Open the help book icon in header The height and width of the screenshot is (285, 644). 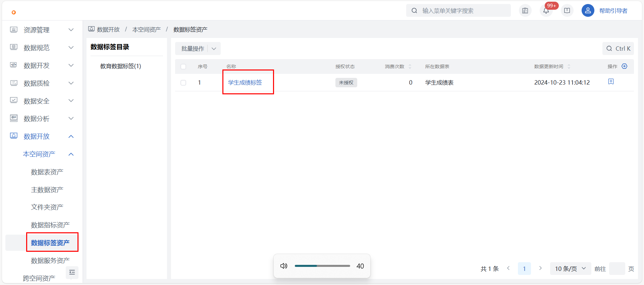tap(567, 11)
